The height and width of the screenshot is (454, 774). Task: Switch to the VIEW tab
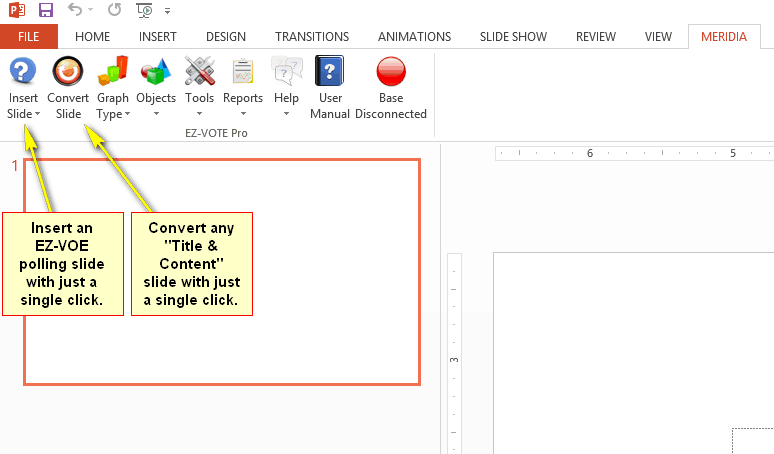pos(658,37)
